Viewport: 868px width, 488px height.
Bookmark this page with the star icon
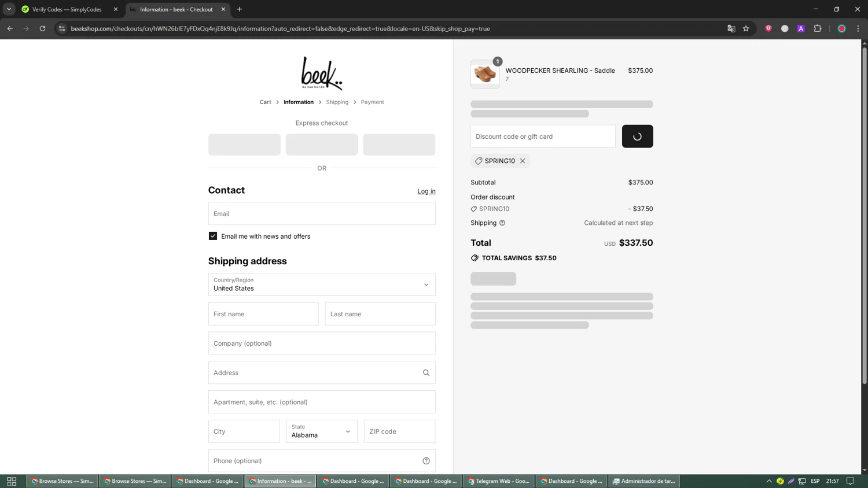pos(746,28)
